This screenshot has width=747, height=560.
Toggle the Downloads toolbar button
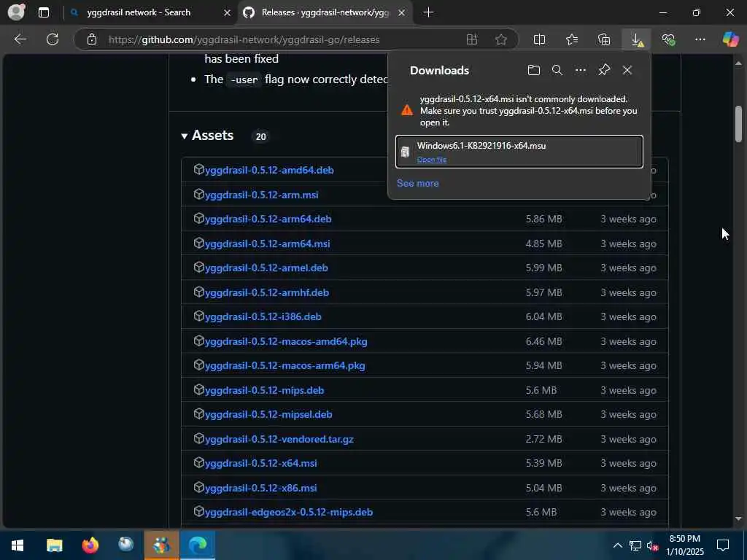637,39
